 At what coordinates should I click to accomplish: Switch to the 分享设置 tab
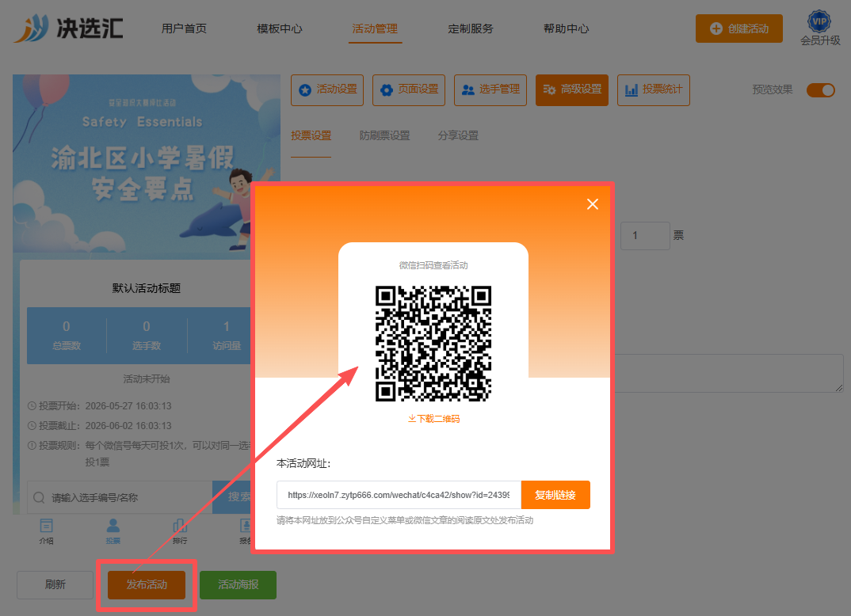click(459, 135)
